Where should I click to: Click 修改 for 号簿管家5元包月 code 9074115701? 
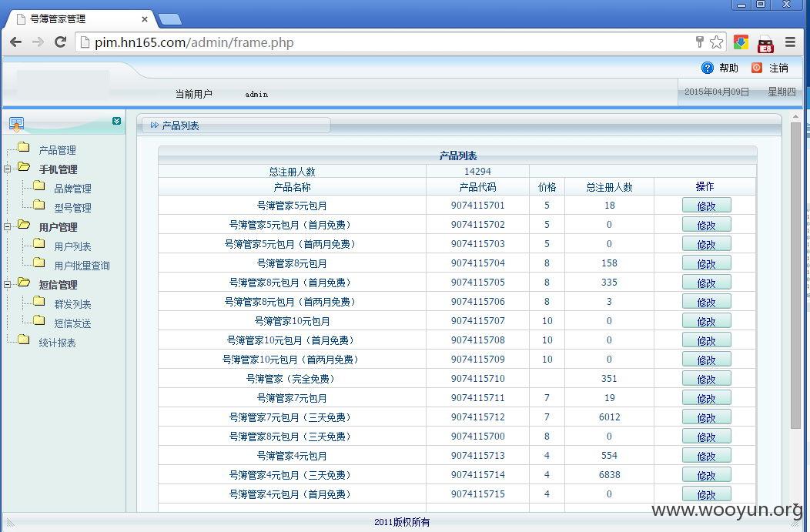coord(706,206)
